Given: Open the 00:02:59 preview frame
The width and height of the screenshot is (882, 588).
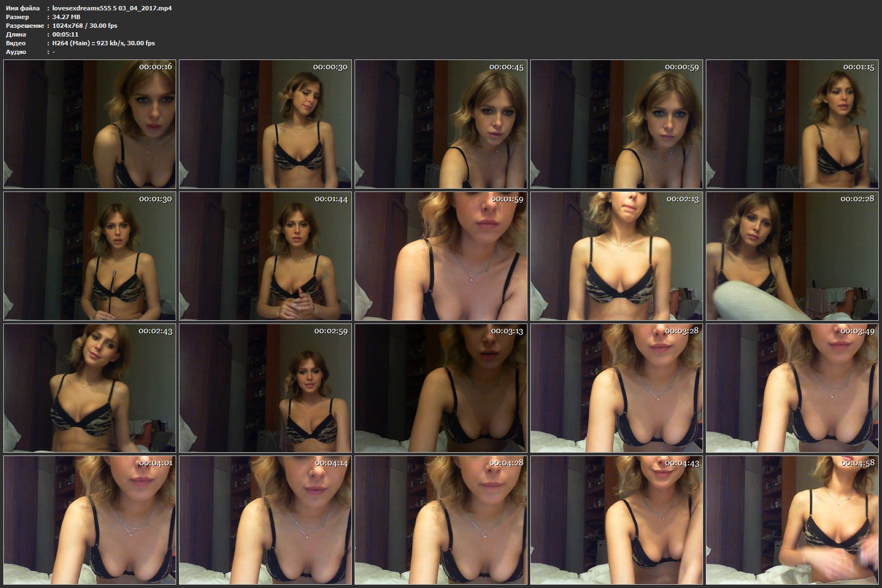Looking at the screenshot, I should pyautogui.click(x=265, y=388).
